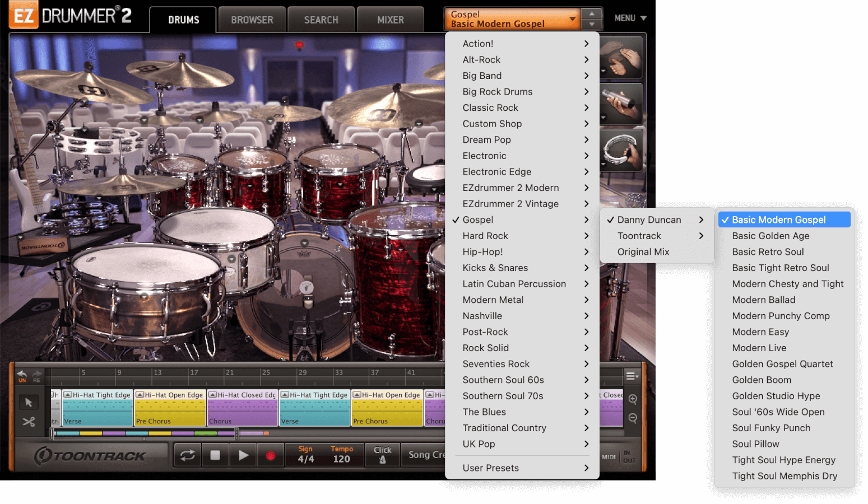Redo using the RE arrow

click(x=37, y=376)
